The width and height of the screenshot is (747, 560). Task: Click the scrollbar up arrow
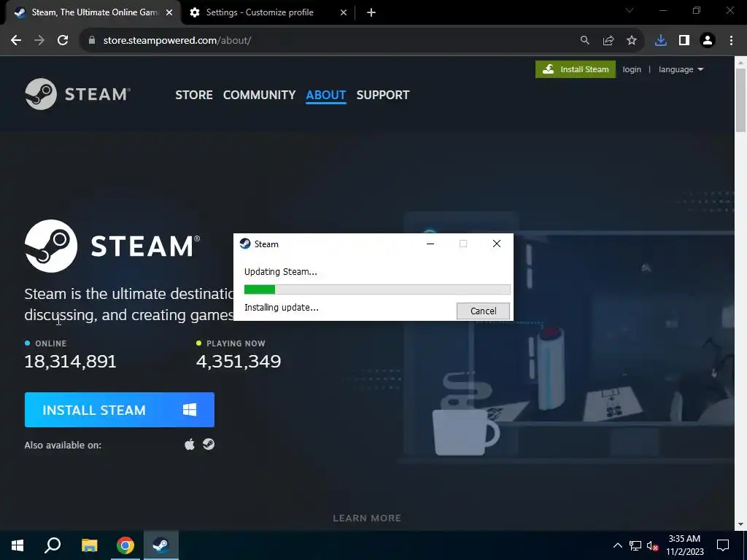tap(740, 61)
